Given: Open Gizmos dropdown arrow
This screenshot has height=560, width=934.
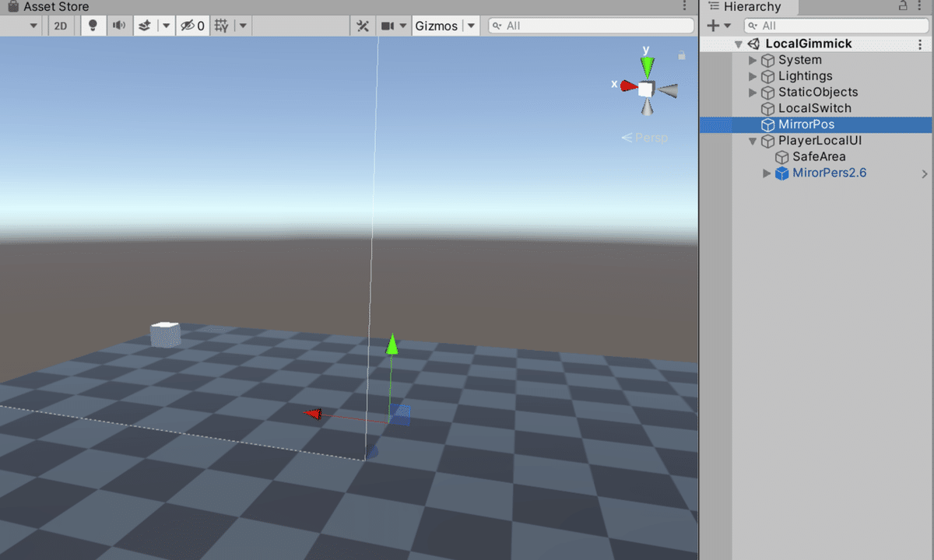Looking at the screenshot, I should coord(471,26).
